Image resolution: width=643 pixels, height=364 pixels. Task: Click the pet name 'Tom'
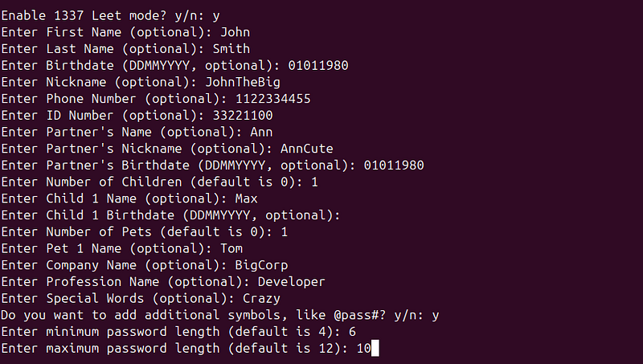pos(231,248)
